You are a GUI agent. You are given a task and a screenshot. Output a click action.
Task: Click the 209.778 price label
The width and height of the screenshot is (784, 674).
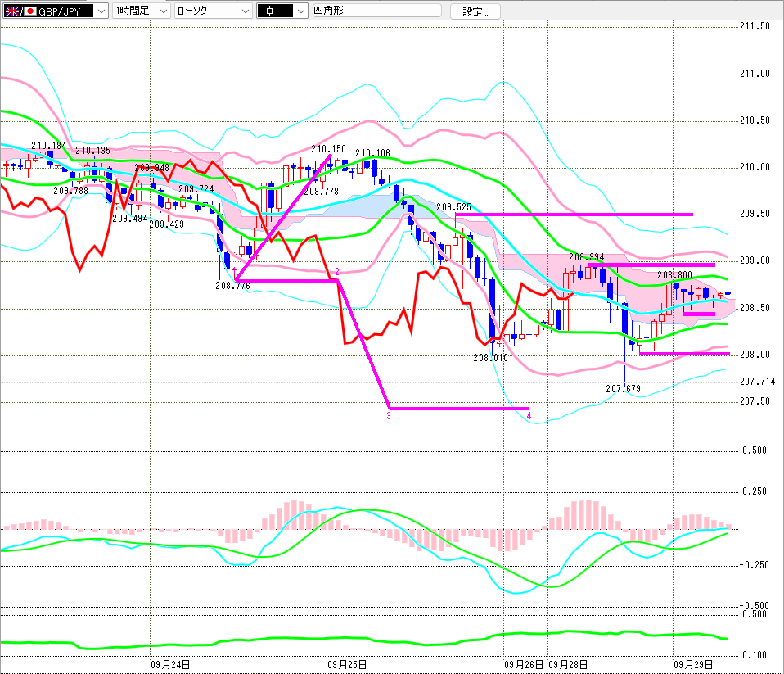pyautogui.click(x=322, y=192)
